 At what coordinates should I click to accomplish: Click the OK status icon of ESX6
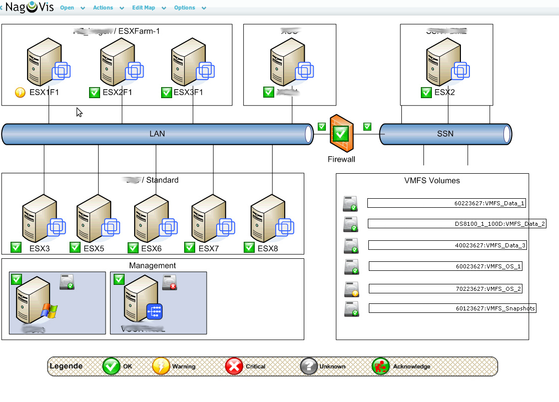point(133,247)
